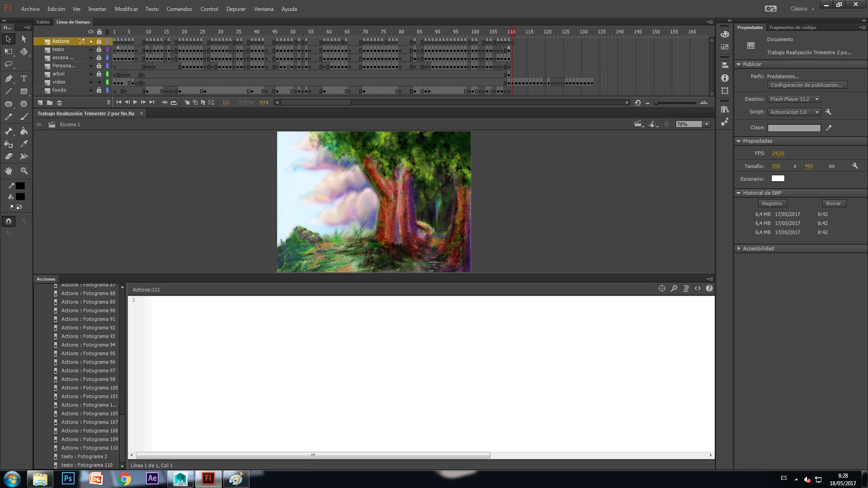This screenshot has height=488, width=868.
Task: Select the Lasso tool
Action: (x=9, y=64)
